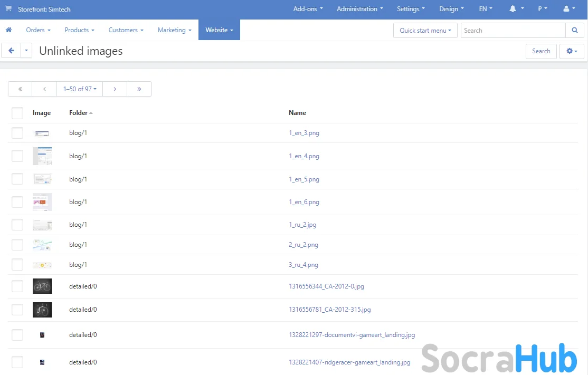
Task: Open the Add-ons menu
Action: [308, 9]
